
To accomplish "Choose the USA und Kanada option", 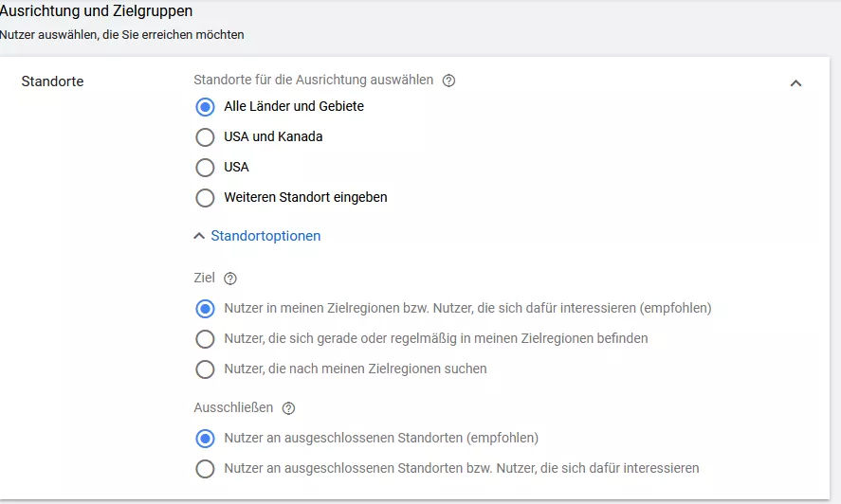I will click(205, 137).
